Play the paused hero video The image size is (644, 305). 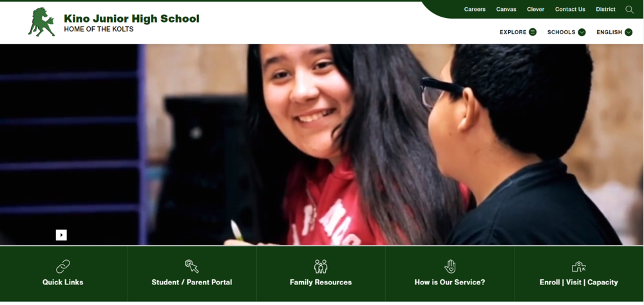pos(61,235)
